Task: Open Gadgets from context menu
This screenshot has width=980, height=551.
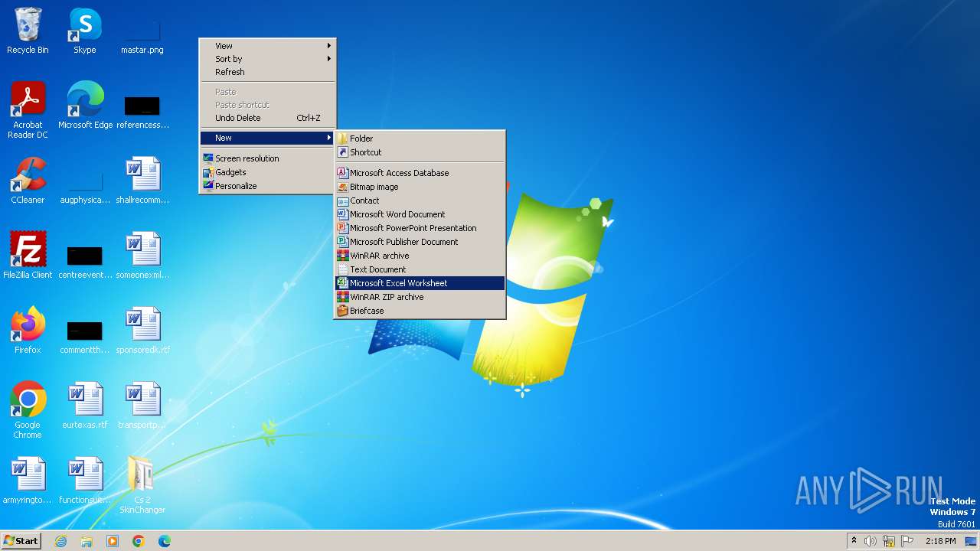Action: (267, 172)
